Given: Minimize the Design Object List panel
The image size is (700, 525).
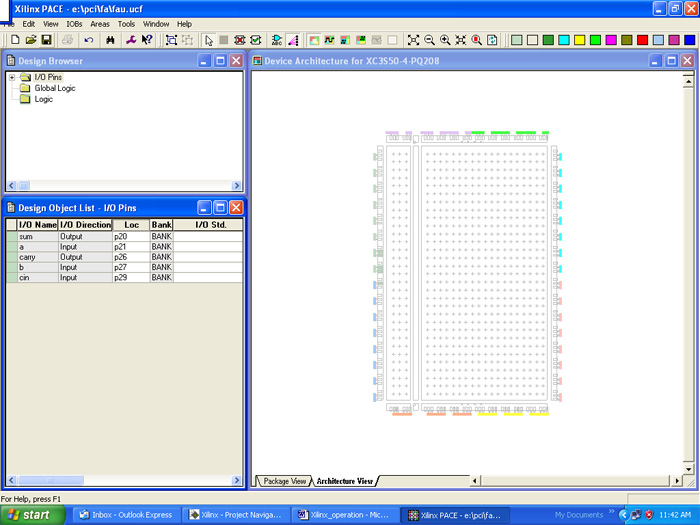Looking at the screenshot, I should tap(204, 208).
